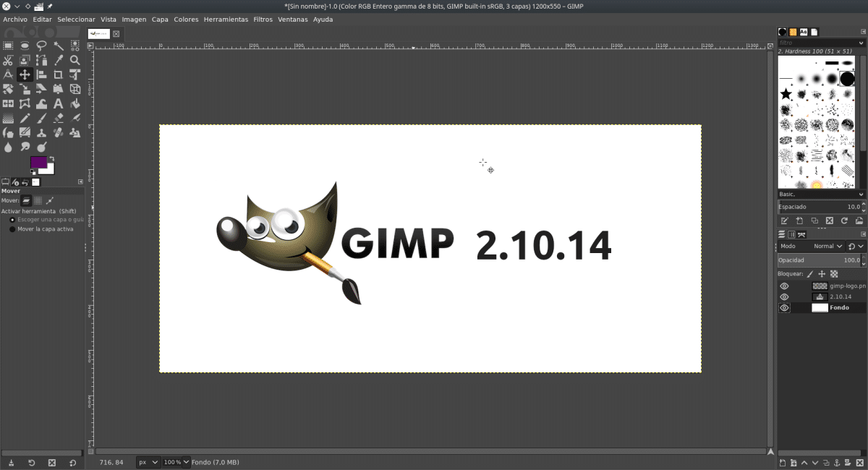Open the Filtros menu
Screen dimensions: 868x470
click(263, 20)
